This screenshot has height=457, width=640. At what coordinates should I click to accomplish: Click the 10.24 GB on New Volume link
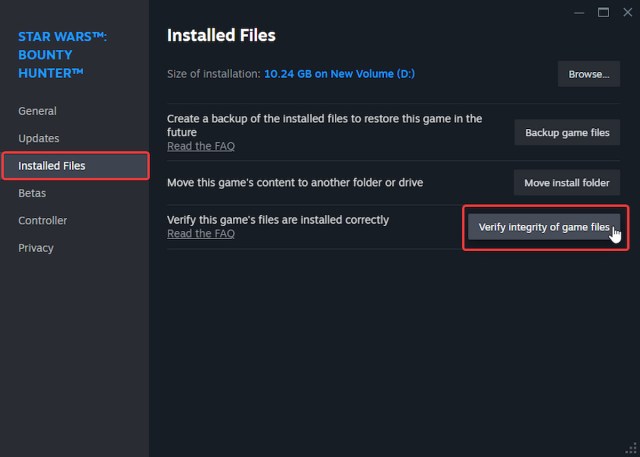click(x=341, y=74)
